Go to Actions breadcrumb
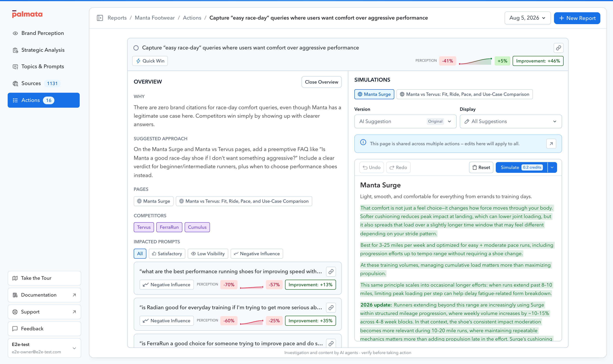This screenshot has height=364, width=613. [x=192, y=18]
